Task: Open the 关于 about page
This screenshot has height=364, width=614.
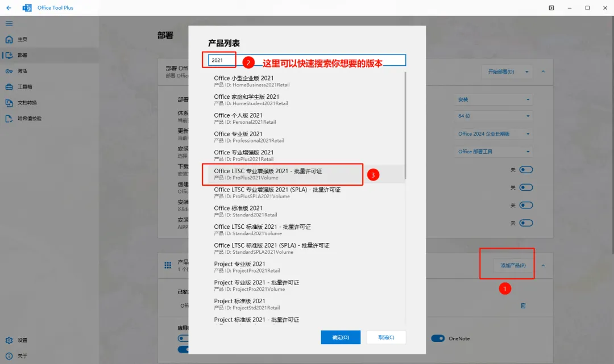Action: [49, 356]
